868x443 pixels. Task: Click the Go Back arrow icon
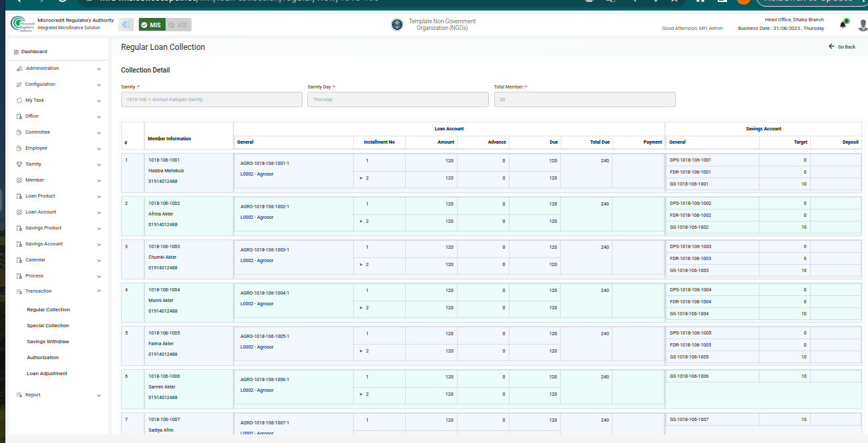[x=831, y=47]
